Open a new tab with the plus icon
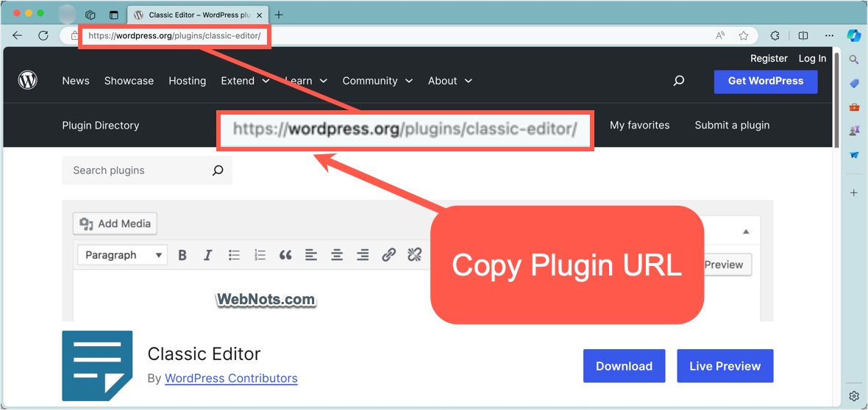This screenshot has width=868, height=410. [279, 15]
